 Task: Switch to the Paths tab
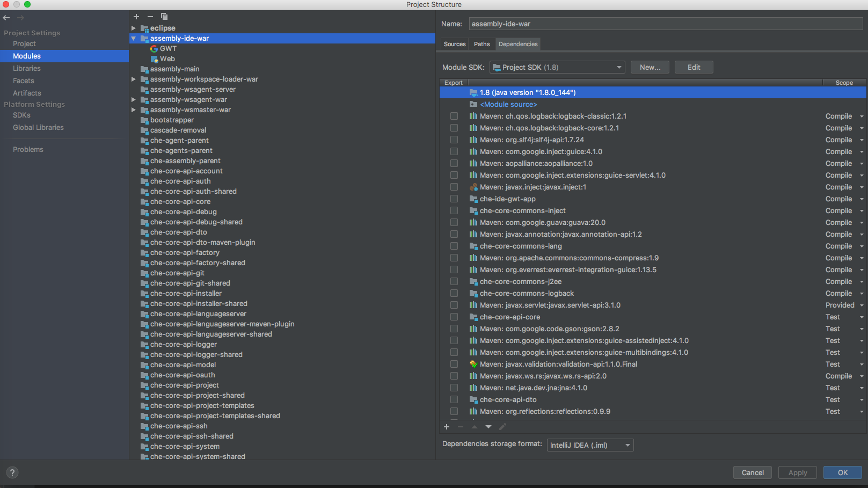[482, 44]
